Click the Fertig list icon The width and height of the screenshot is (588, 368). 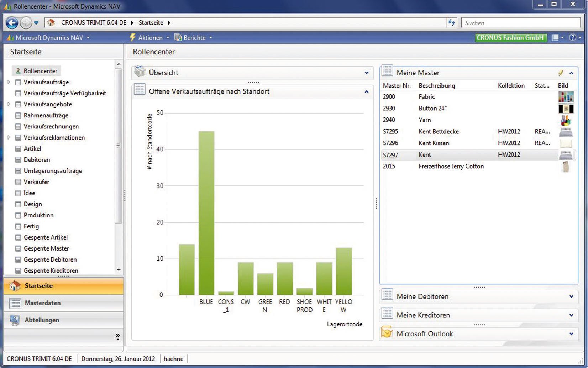coord(18,226)
